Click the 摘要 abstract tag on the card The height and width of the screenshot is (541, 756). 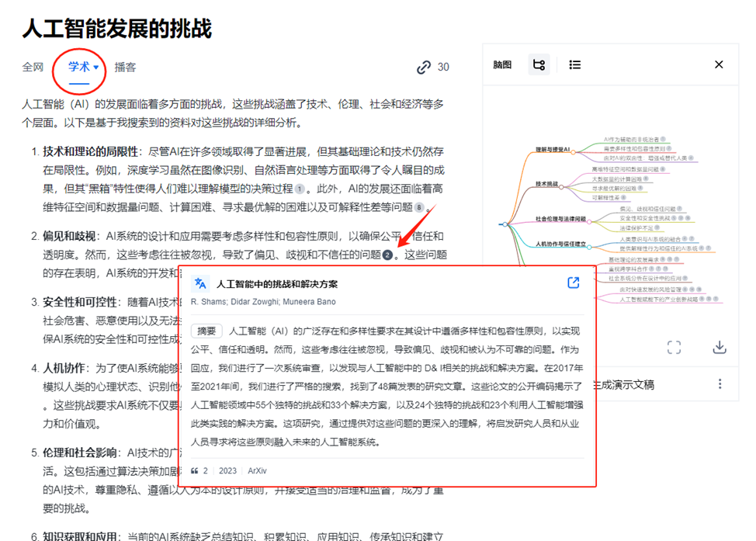(x=208, y=331)
